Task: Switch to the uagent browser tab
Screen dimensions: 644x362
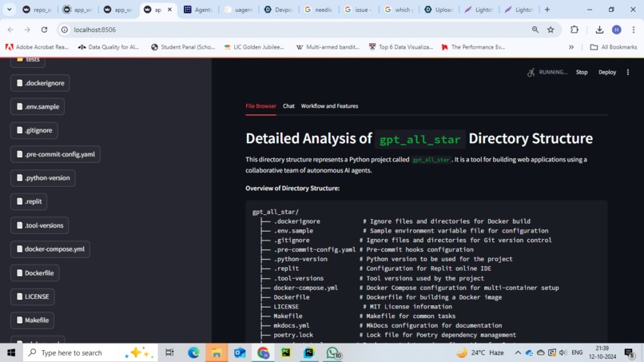Action: [238, 10]
